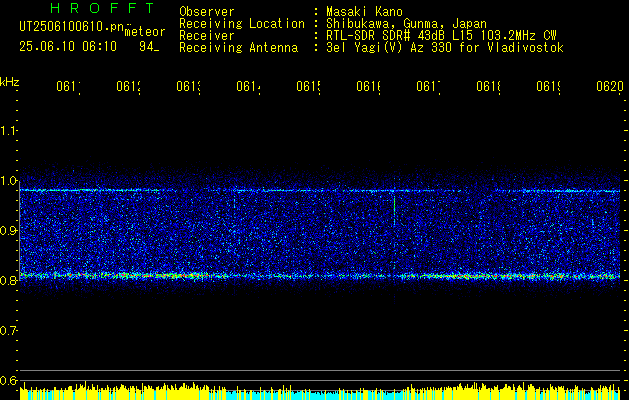Click the 0.7 kHz axis tick label

pos(8,331)
